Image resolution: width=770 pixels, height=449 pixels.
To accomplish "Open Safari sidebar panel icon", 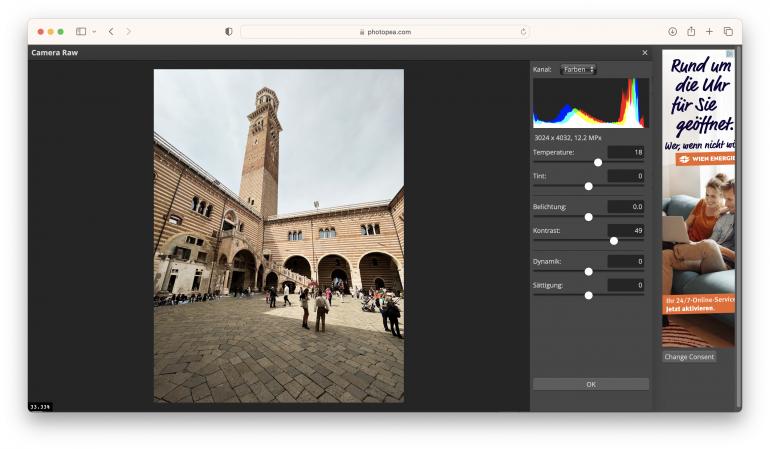I will (81, 31).
